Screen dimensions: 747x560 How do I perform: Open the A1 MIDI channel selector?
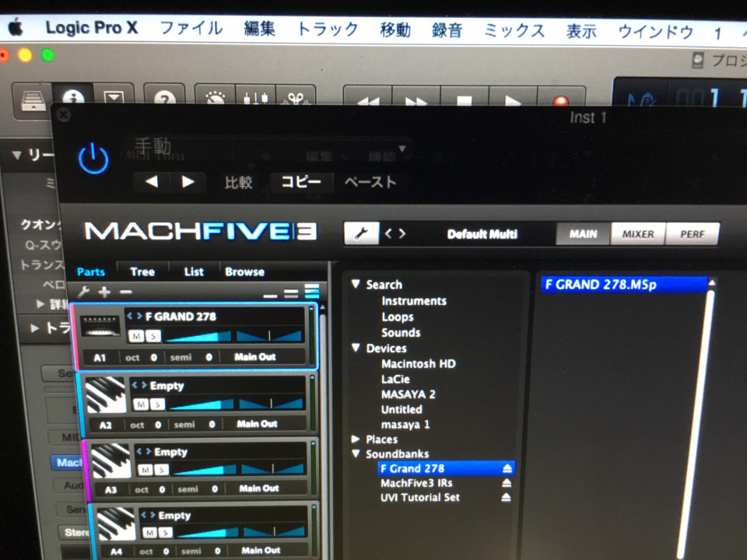pyautogui.click(x=100, y=358)
